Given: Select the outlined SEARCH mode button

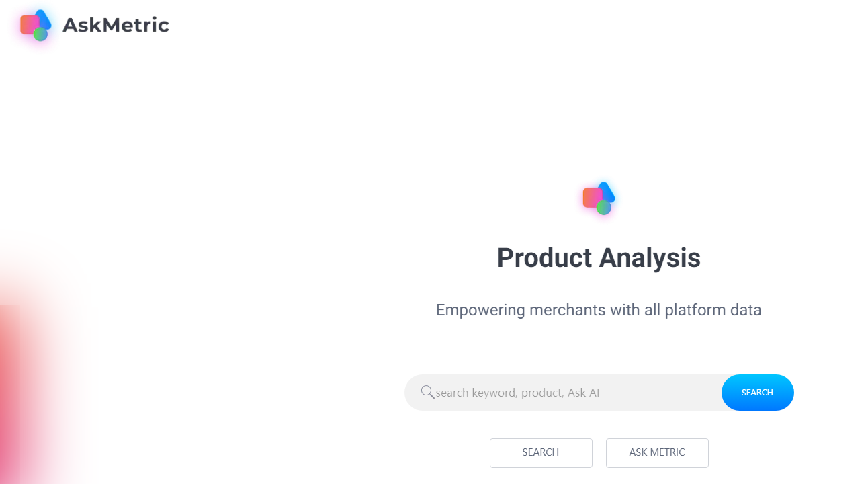Looking at the screenshot, I should pyautogui.click(x=541, y=452).
